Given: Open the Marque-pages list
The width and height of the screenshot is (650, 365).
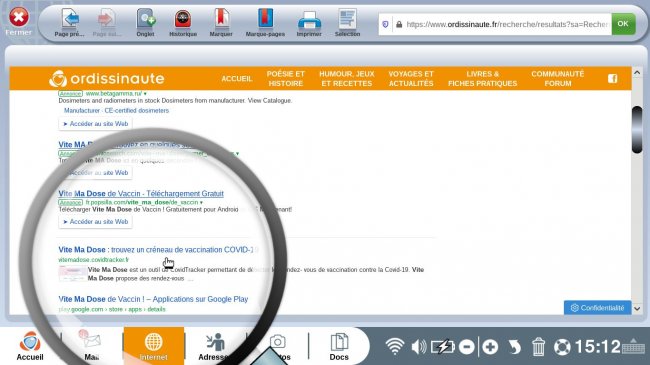Looking at the screenshot, I should (265, 22).
